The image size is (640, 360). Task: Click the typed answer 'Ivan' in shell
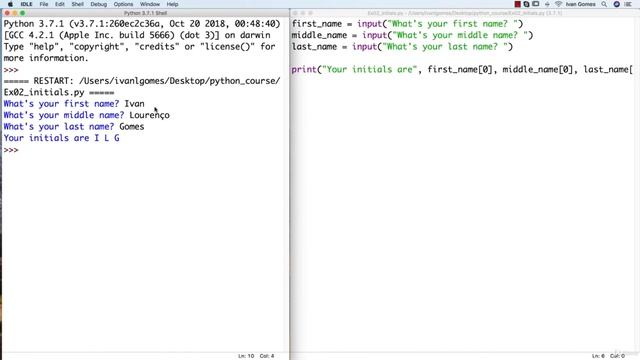point(134,104)
